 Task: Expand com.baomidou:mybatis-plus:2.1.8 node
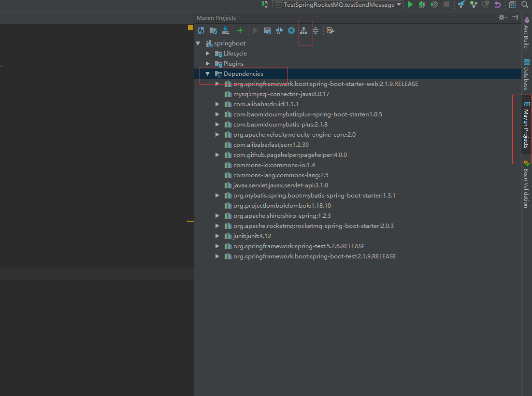[217, 125]
